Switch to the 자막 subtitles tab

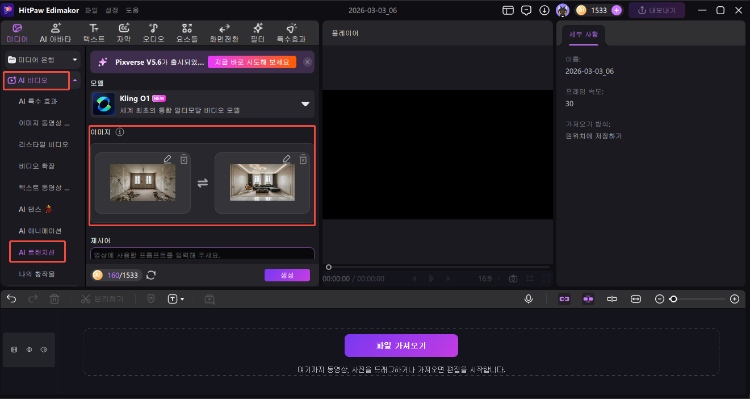[x=123, y=33]
